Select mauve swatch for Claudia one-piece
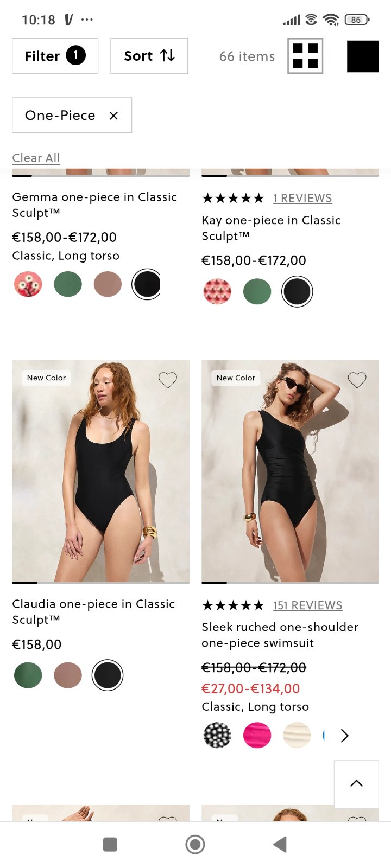Screen dimensions: 391x868 [68, 675]
